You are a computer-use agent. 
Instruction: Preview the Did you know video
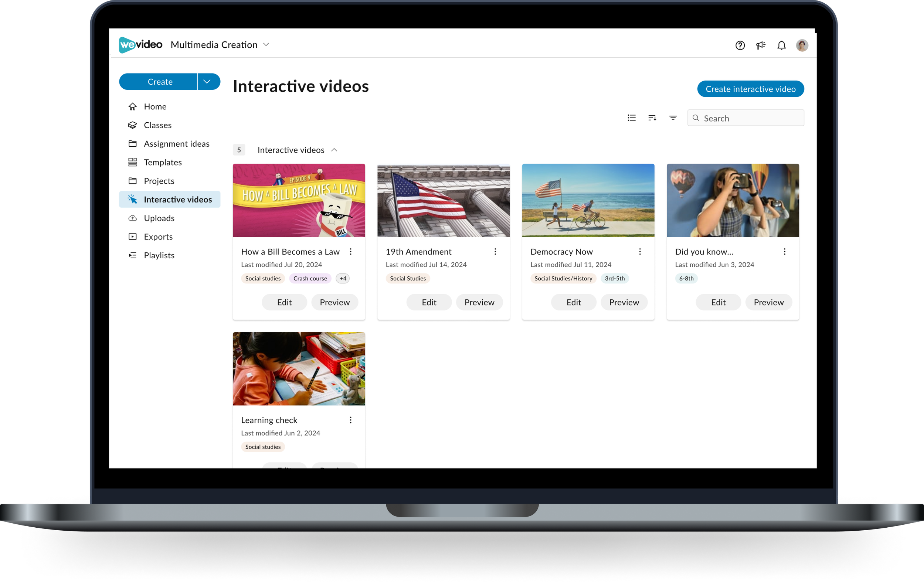(x=768, y=302)
